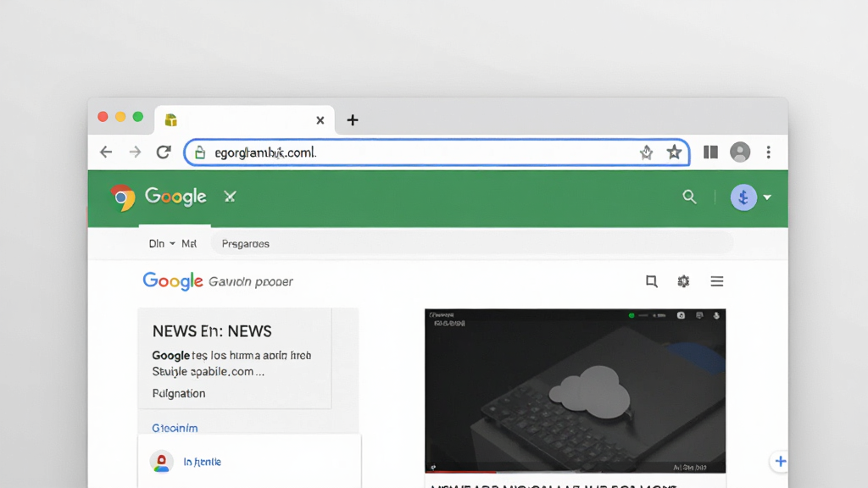Image resolution: width=868 pixels, height=488 pixels.
Task: Open a new browser tab
Action: (x=353, y=120)
